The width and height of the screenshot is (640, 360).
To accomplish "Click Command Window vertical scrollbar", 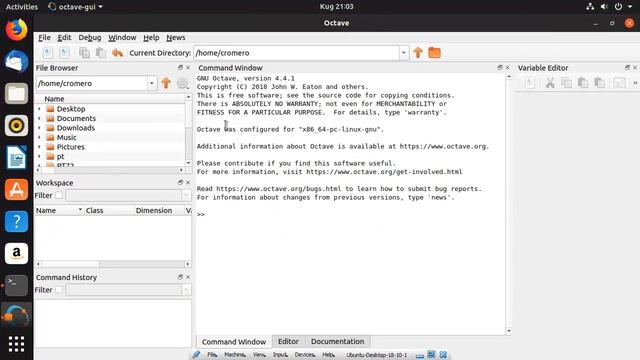I will pos(509,203).
